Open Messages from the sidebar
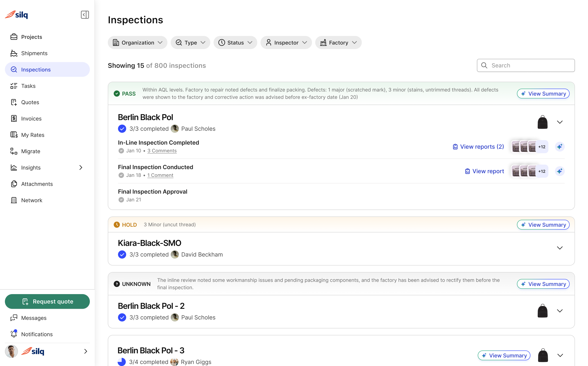The height and width of the screenshot is (366, 588). pyautogui.click(x=33, y=318)
